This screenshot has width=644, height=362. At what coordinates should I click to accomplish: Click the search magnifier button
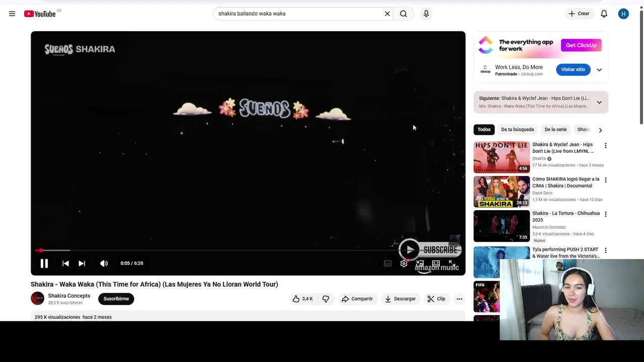tap(404, 14)
